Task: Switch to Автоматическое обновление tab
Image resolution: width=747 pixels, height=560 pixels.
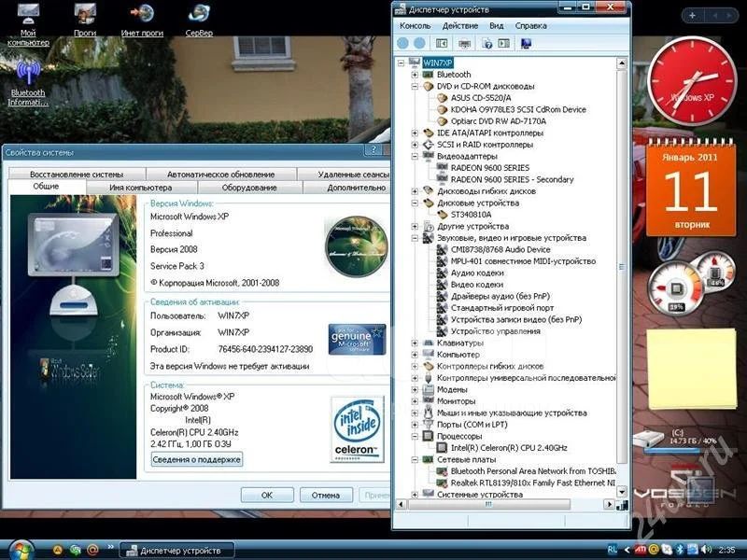Action: click(221, 175)
